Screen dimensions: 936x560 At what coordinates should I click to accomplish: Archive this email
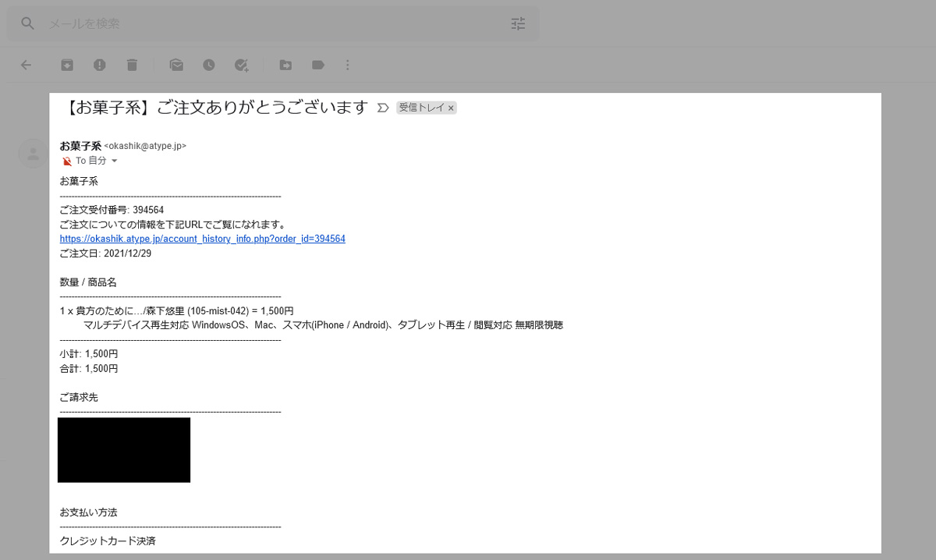pos(67,66)
